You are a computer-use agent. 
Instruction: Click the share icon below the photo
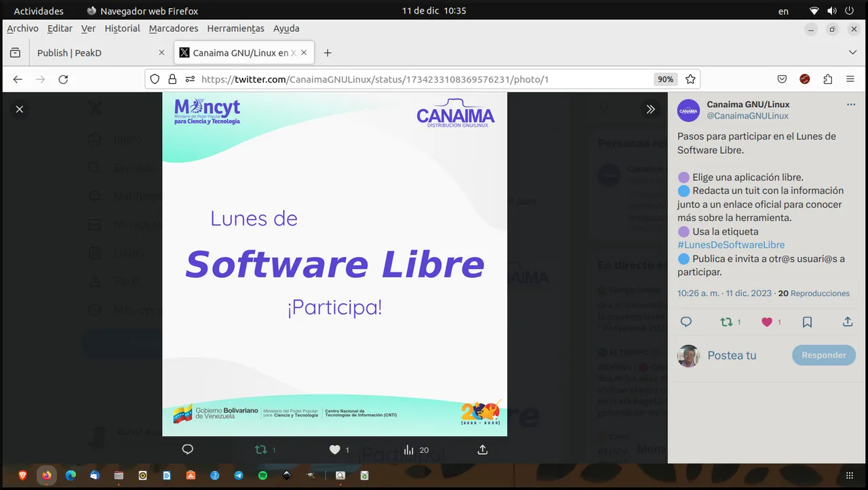tap(483, 449)
